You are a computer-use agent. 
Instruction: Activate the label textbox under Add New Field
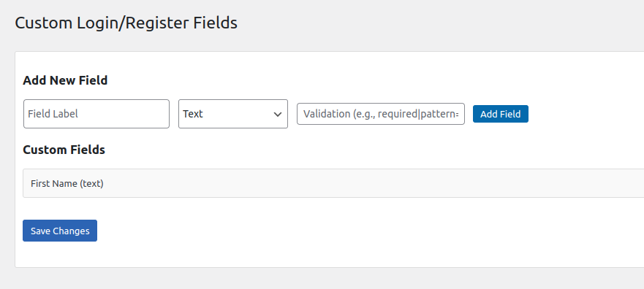point(96,114)
